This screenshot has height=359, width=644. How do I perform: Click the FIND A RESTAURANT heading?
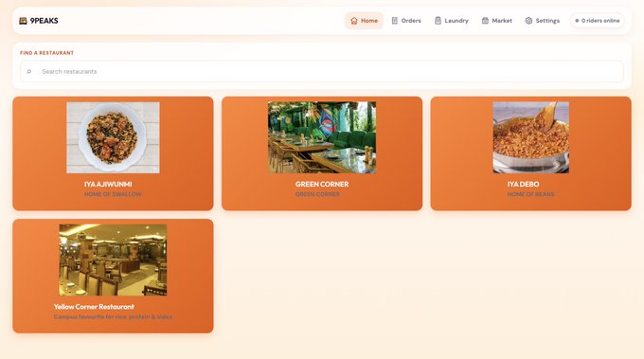(46, 53)
